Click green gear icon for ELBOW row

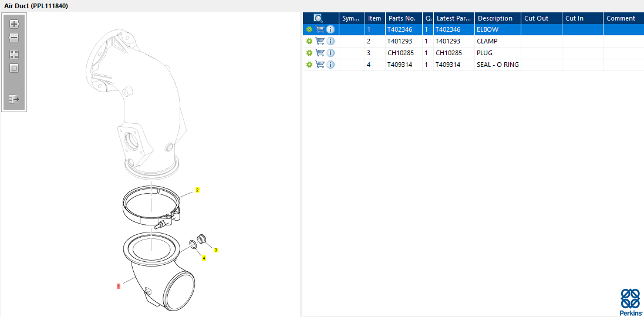309,29
